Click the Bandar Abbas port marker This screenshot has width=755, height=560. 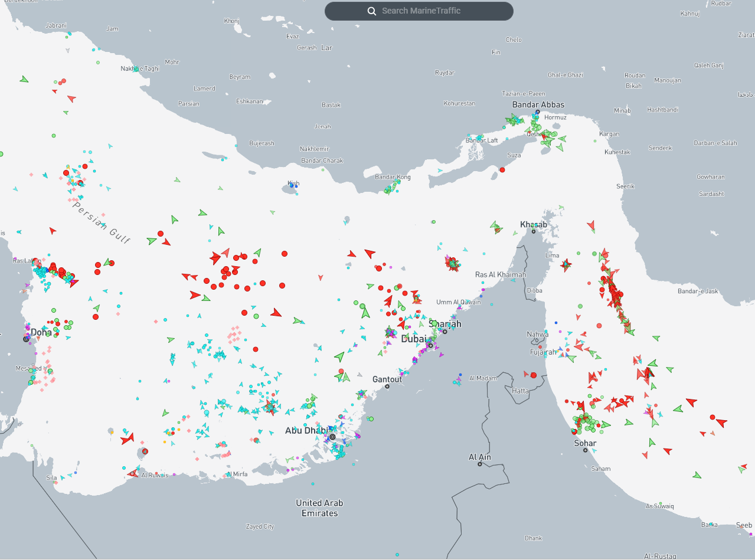537,112
